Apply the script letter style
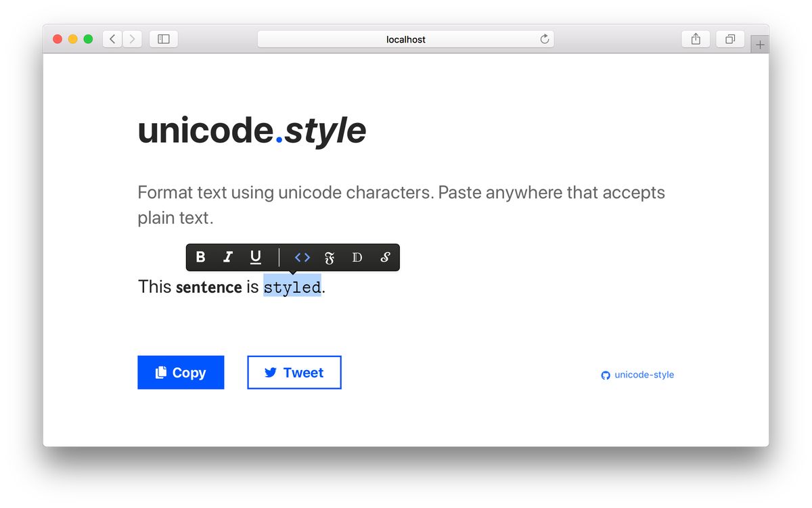The image size is (812, 508). 384,257
